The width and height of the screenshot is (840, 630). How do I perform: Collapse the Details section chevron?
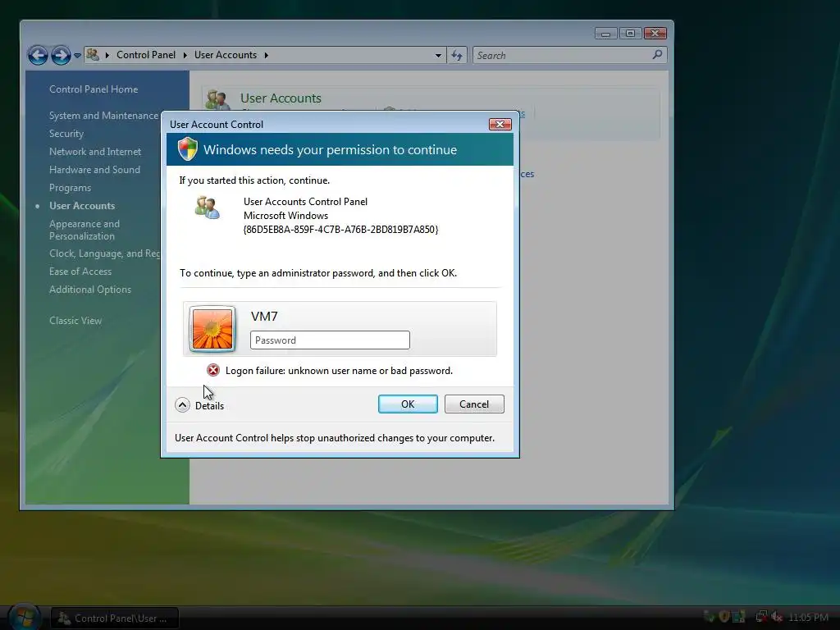[182, 405]
